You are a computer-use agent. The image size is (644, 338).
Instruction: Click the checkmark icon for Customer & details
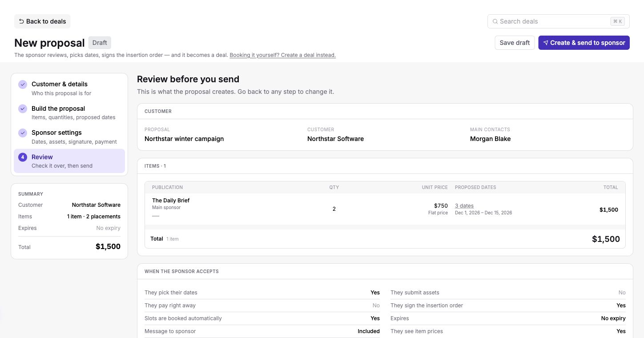23,84
